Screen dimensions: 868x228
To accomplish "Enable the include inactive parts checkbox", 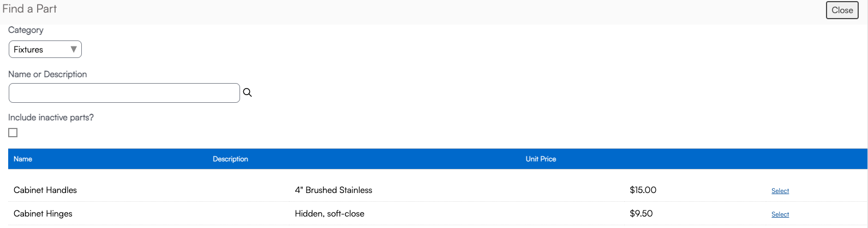I will click(x=13, y=133).
